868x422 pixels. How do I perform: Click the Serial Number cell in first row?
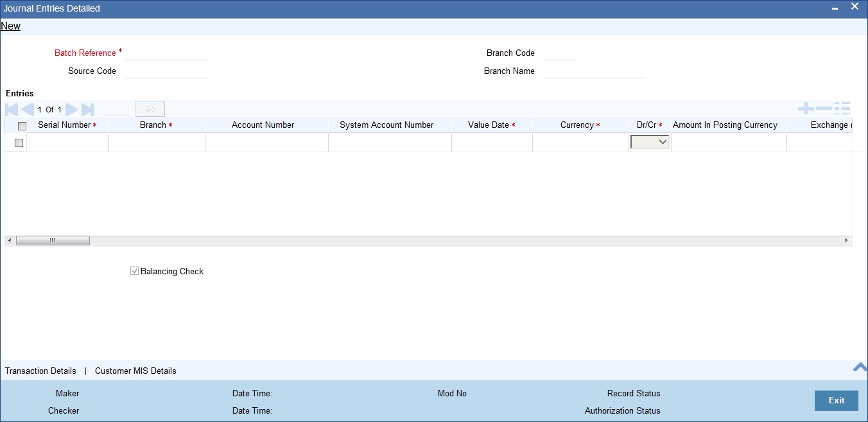(67, 142)
